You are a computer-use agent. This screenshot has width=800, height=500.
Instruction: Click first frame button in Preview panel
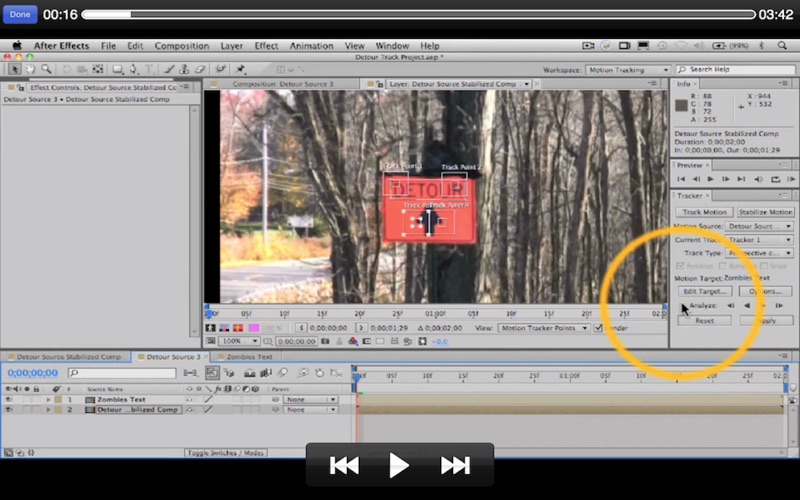[681, 179]
